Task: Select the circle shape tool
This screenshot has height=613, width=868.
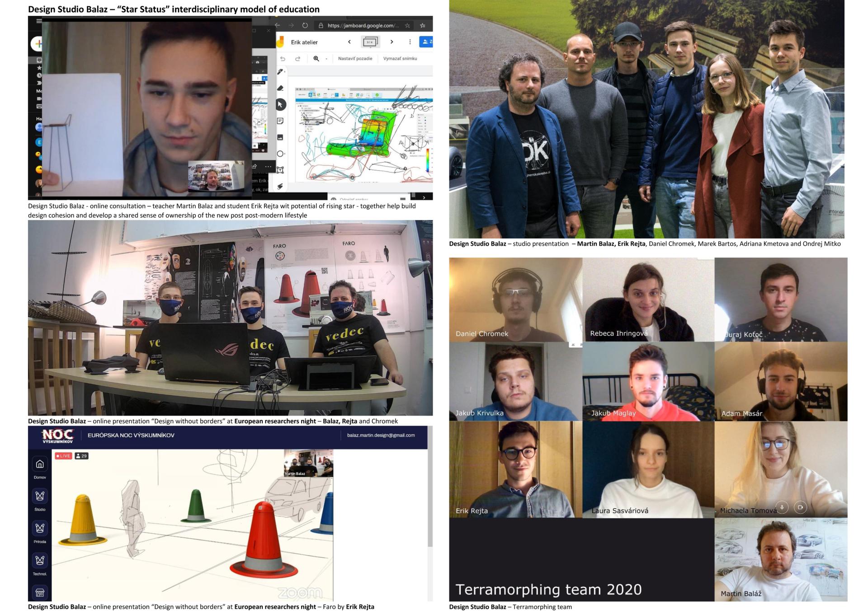Action: point(280,154)
